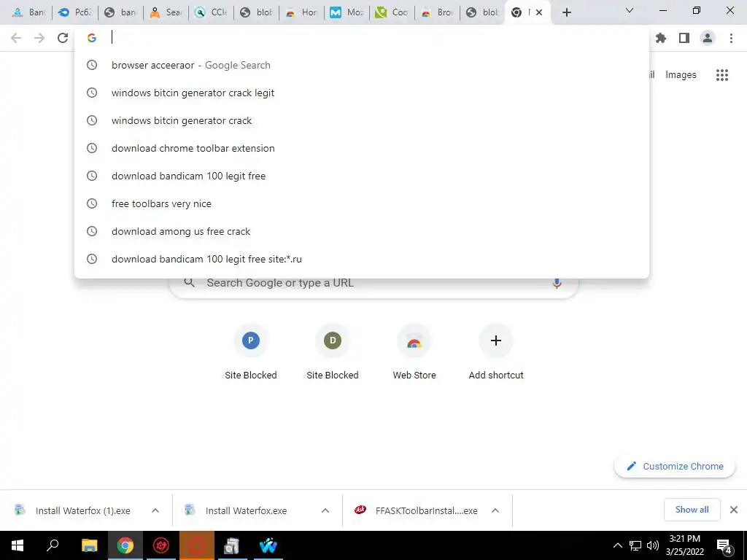747x560 pixels.
Task: Expand options for Install Waterfox.exe download
Action: pyautogui.click(x=325, y=510)
